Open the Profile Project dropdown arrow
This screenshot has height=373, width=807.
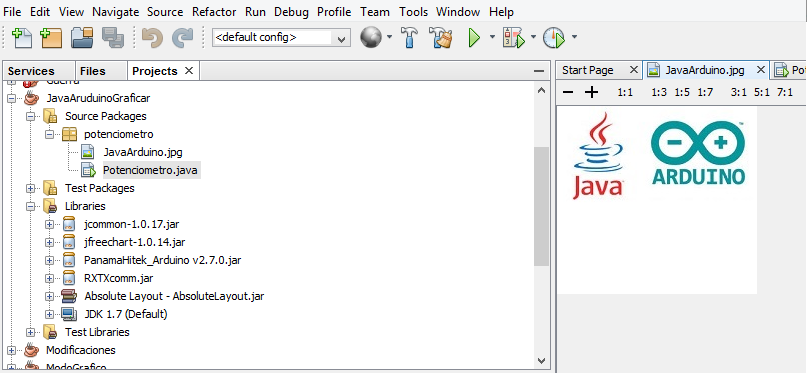point(574,37)
